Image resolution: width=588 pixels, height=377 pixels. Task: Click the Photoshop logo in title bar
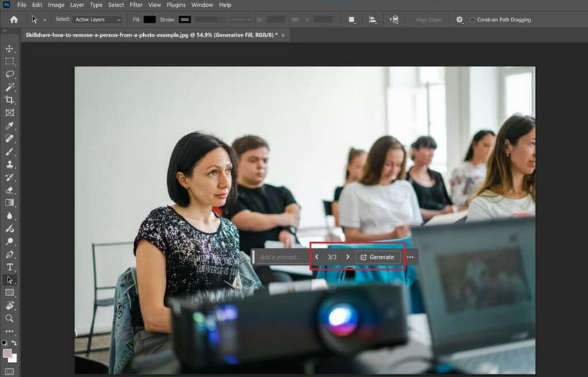tap(6, 5)
